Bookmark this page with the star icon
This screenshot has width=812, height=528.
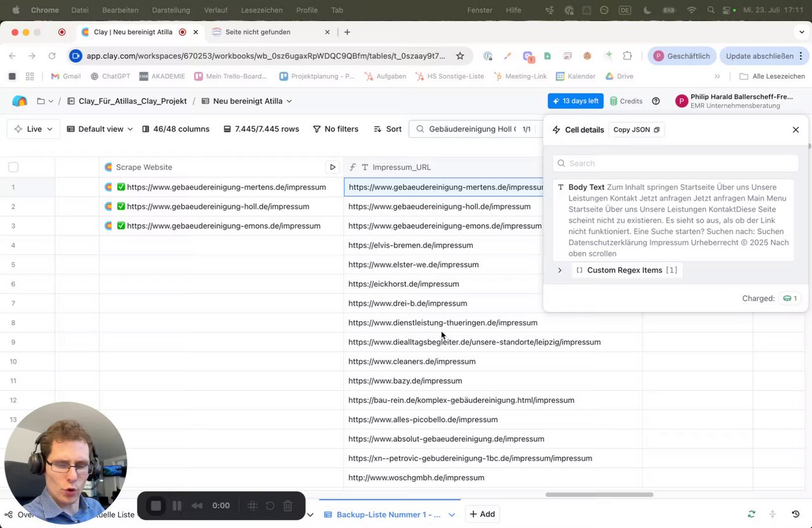[x=460, y=56]
